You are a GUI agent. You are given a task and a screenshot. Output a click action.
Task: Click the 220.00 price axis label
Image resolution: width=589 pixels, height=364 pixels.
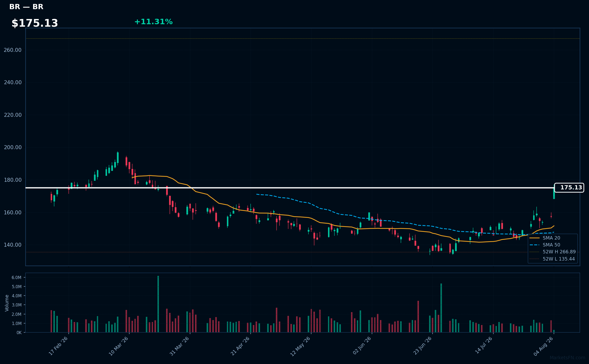tap(13, 115)
